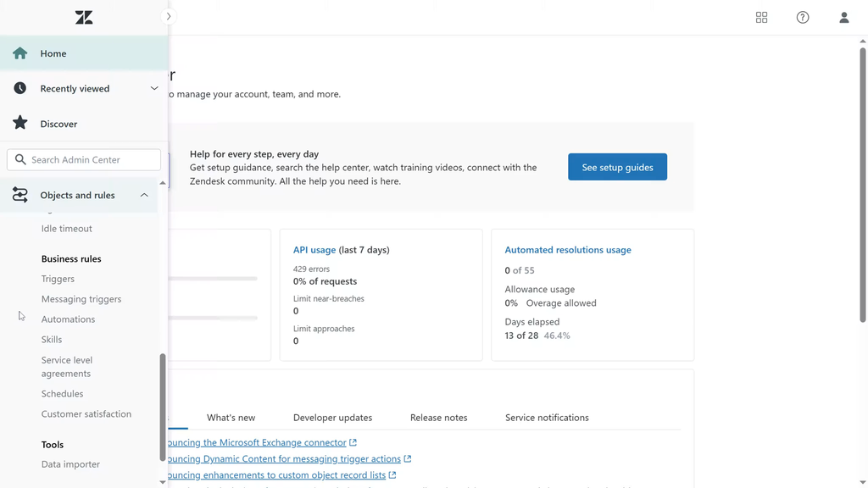
Task: Open the Automated resolutions usage link
Action: [567, 250]
